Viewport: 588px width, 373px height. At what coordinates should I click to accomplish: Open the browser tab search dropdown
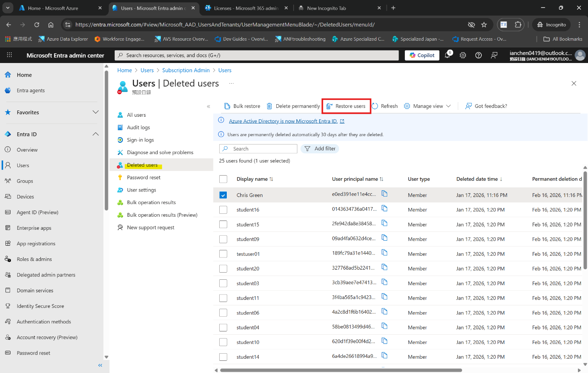coord(8,8)
